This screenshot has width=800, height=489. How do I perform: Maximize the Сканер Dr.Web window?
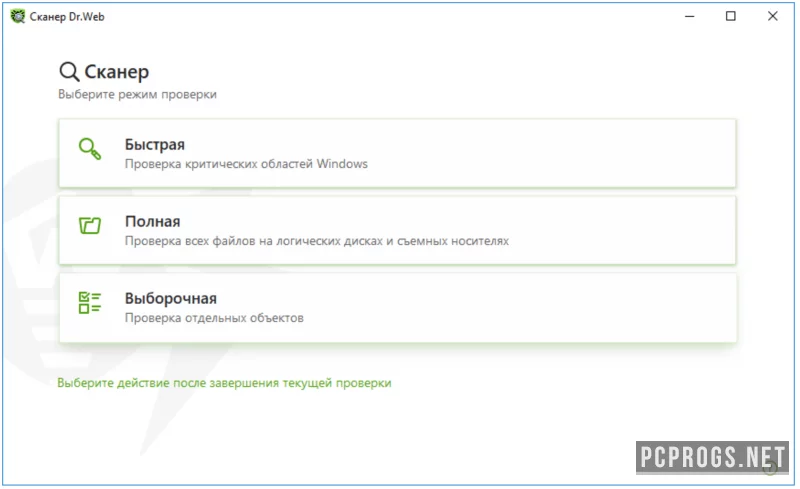point(731,16)
